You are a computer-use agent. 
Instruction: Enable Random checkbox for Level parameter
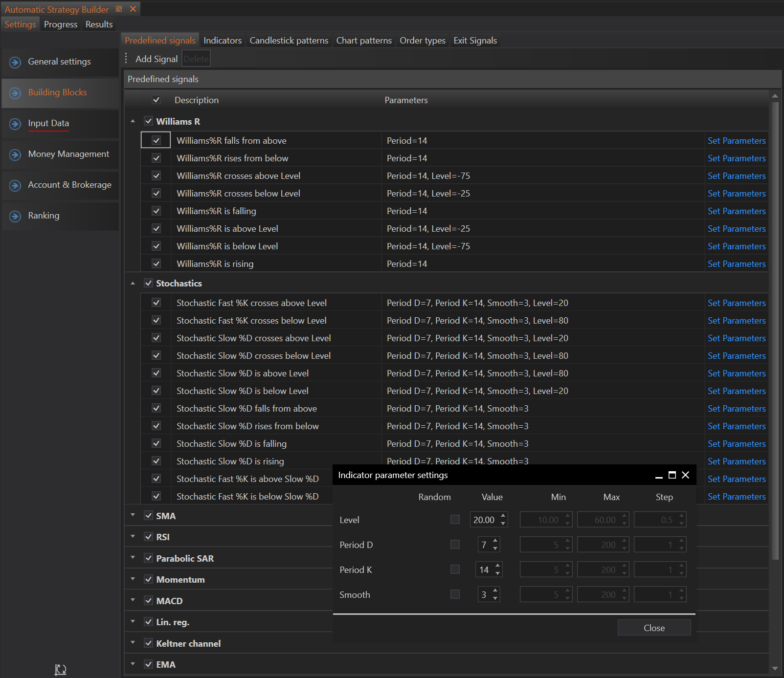[455, 520]
